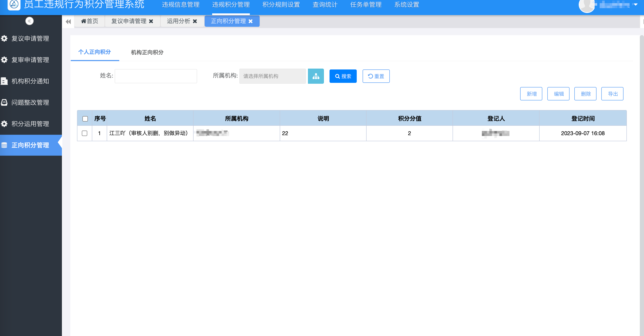Click the page vertical scrollbar

642,186
